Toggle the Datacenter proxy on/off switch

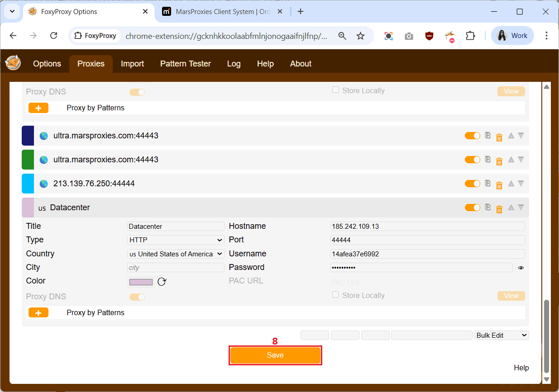coord(472,208)
